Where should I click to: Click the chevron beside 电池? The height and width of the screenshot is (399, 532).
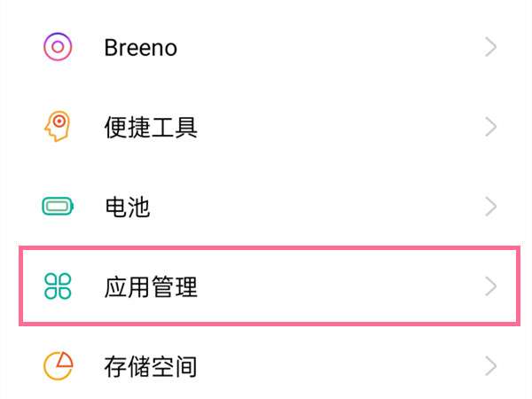coord(490,207)
